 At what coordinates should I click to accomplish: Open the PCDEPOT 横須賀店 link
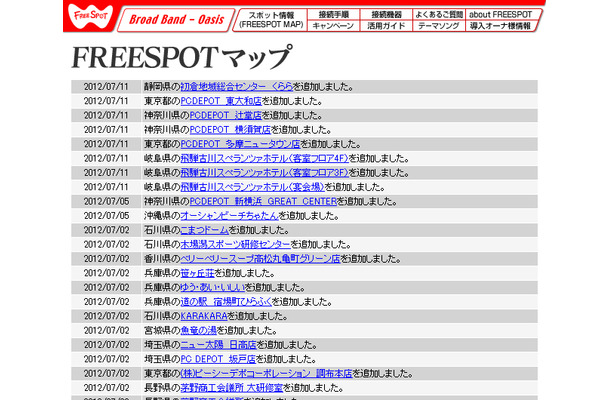(230, 130)
